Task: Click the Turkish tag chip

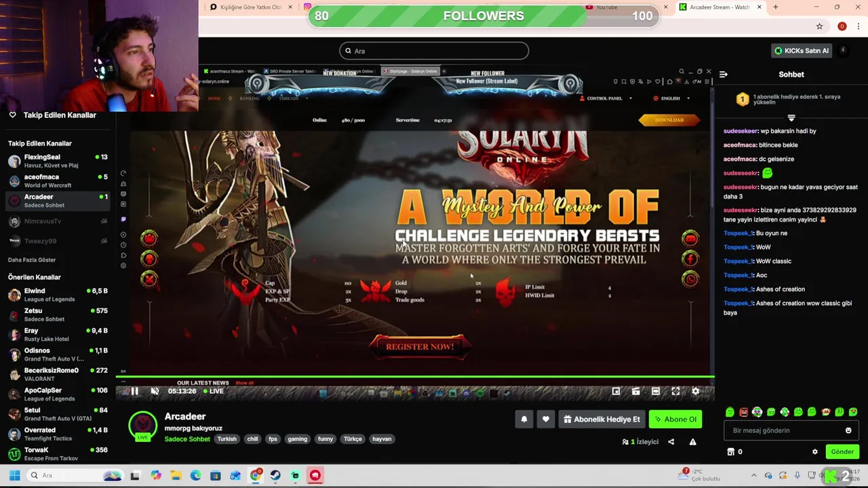Action: (x=226, y=439)
